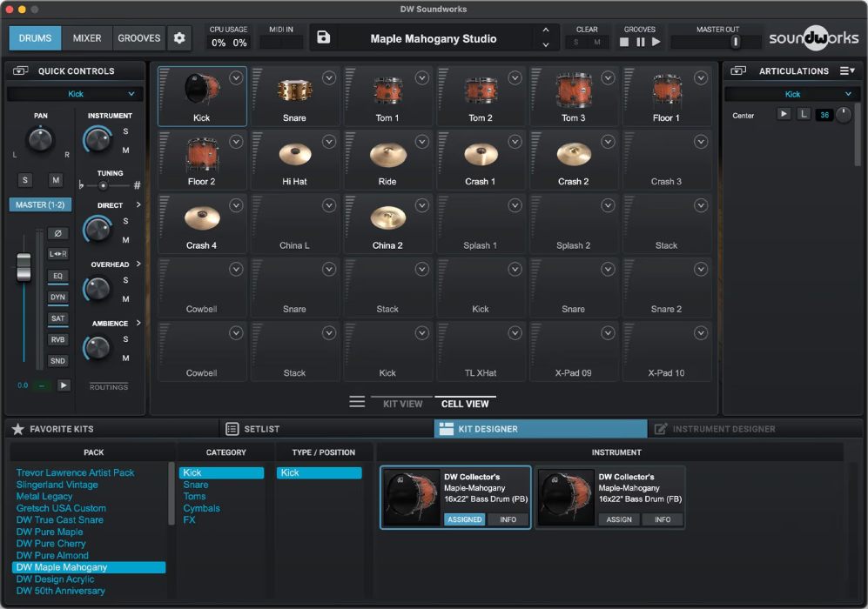This screenshot has height=609, width=868.
Task: Open the dropdown arrow on the Snare pad
Action: (328, 77)
